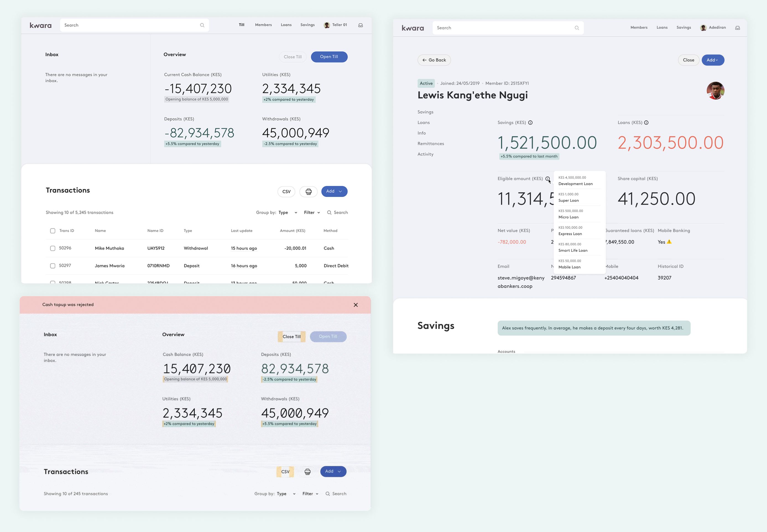Dismiss the Cash topup rejected banner

coord(356,305)
